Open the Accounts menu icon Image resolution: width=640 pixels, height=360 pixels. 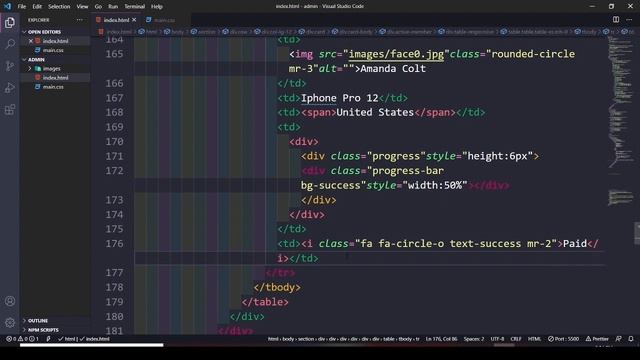click(10, 301)
